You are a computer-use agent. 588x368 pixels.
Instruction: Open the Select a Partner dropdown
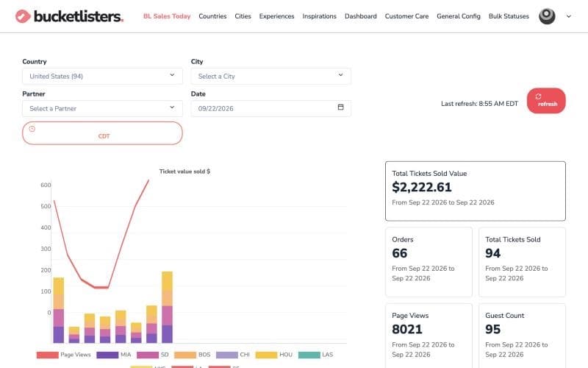(x=102, y=108)
